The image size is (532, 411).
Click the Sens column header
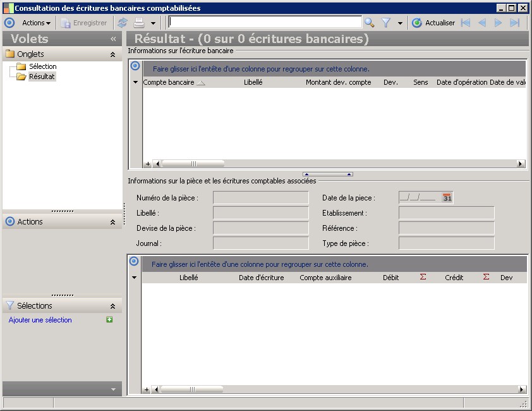click(x=420, y=82)
